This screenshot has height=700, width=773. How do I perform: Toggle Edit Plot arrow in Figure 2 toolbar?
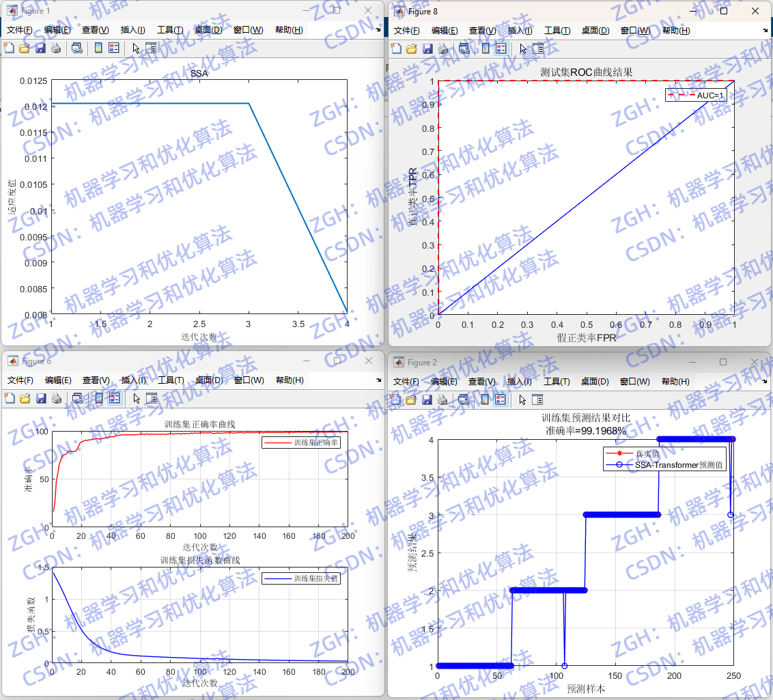tap(522, 400)
